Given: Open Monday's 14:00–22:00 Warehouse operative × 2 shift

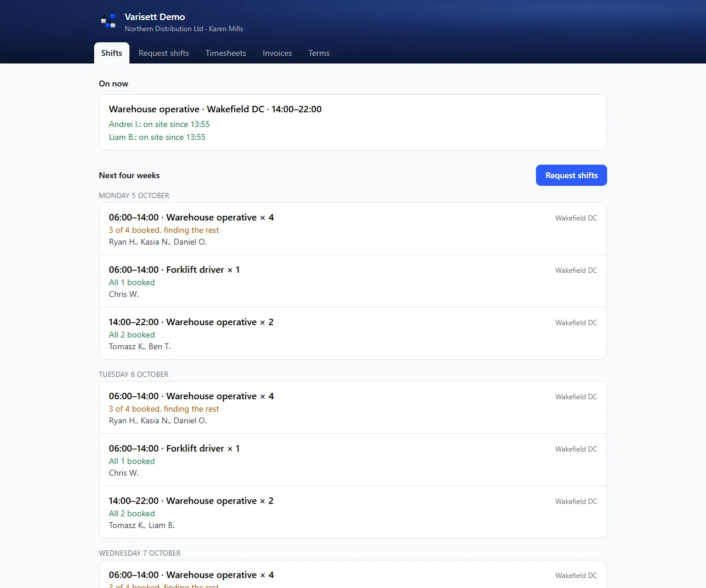Looking at the screenshot, I should (x=353, y=333).
